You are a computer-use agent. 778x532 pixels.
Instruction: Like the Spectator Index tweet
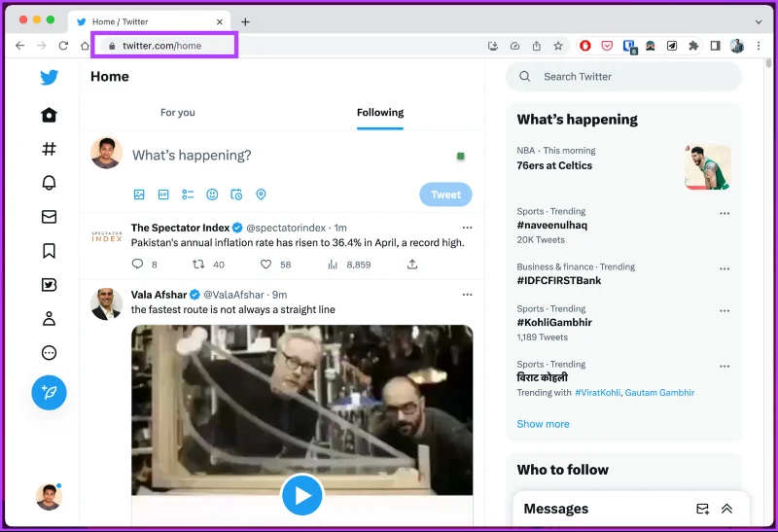click(265, 265)
